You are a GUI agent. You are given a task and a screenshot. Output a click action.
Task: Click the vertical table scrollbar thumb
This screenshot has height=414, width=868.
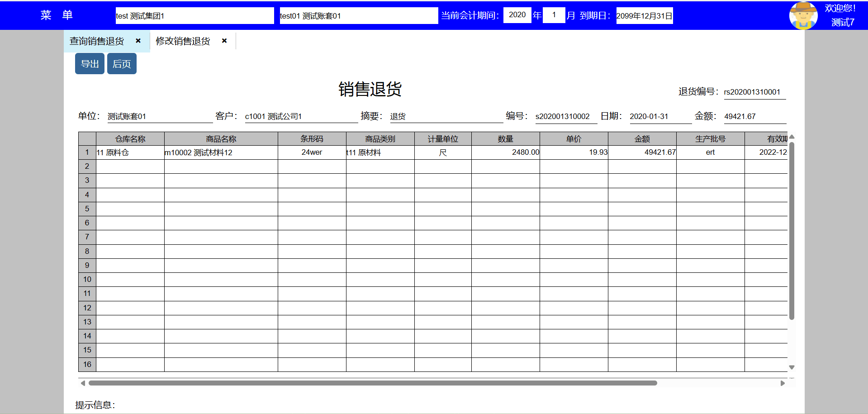pyautogui.click(x=792, y=231)
